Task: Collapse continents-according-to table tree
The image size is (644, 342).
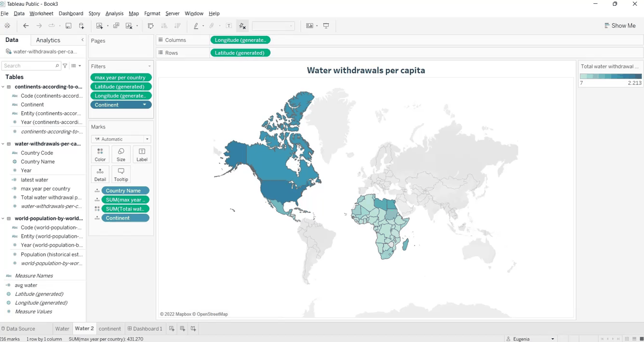Action: click(x=3, y=87)
